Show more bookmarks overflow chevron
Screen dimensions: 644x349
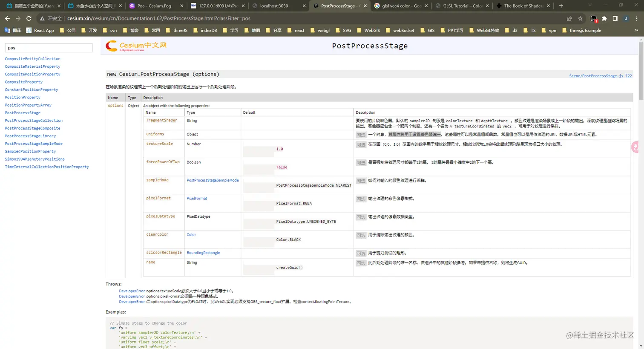click(636, 30)
